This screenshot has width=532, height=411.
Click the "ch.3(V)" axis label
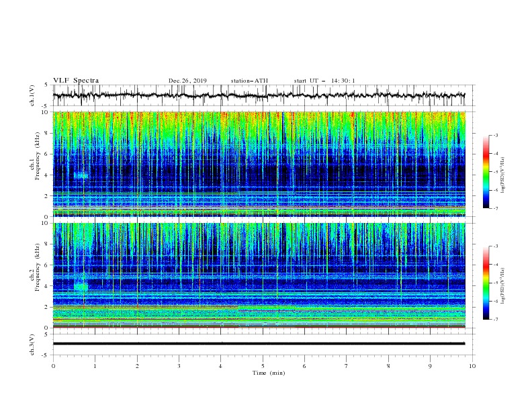(32, 345)
